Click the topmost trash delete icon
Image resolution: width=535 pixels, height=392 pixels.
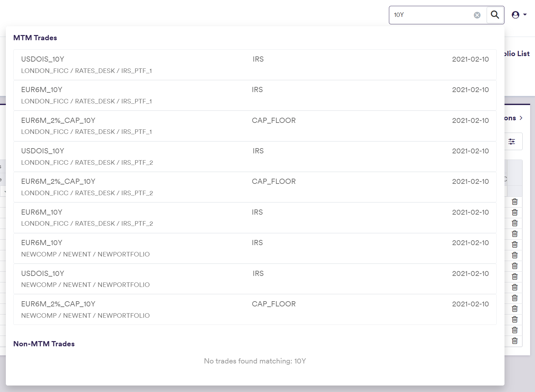pyautogui.click(x=515, y=202)
